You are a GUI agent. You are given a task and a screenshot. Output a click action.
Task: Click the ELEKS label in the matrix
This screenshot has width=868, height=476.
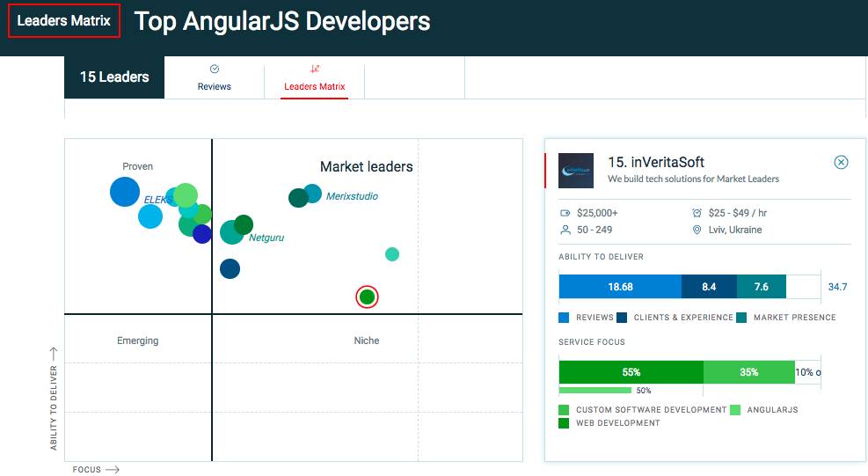[157, 200]
